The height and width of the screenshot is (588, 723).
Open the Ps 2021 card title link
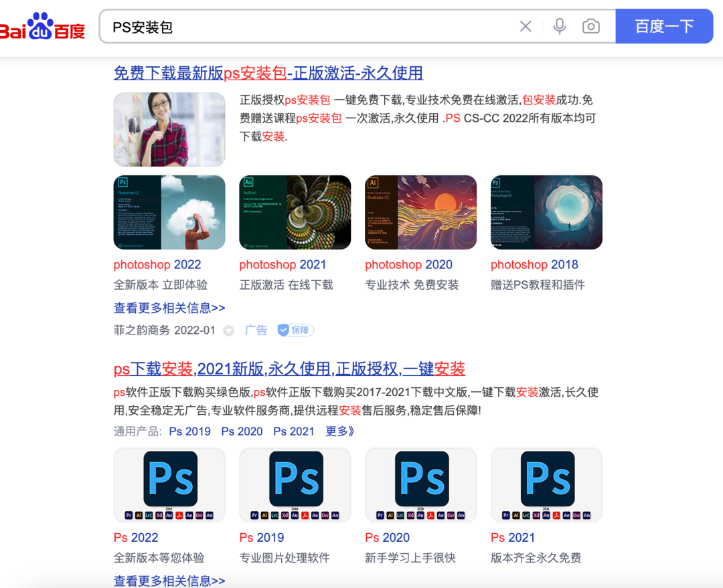(513, 537)
